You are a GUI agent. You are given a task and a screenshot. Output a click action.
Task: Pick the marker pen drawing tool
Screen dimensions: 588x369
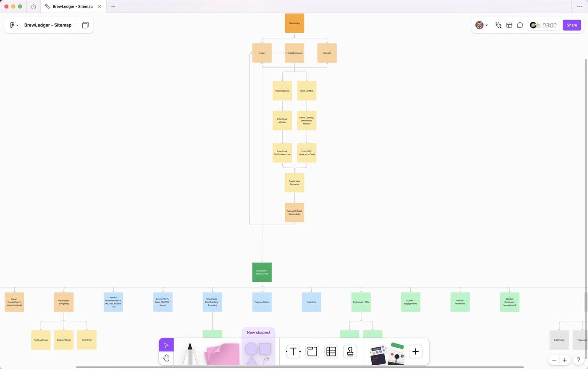tap(190, 354)
